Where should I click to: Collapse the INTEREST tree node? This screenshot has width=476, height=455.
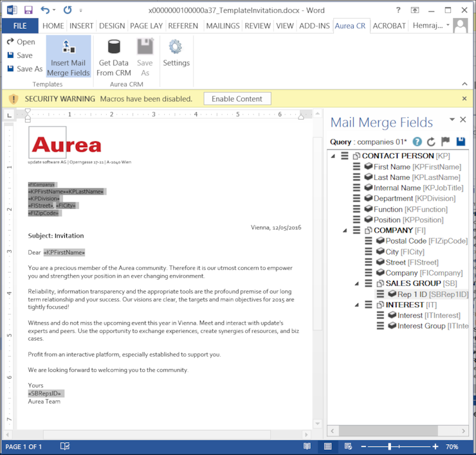coord(357,305)
